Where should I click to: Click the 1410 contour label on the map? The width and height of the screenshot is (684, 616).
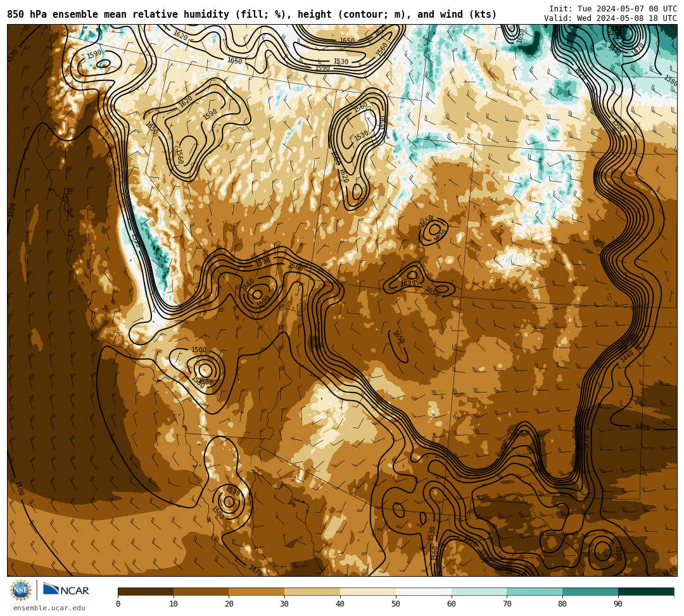tap(643, 427)
